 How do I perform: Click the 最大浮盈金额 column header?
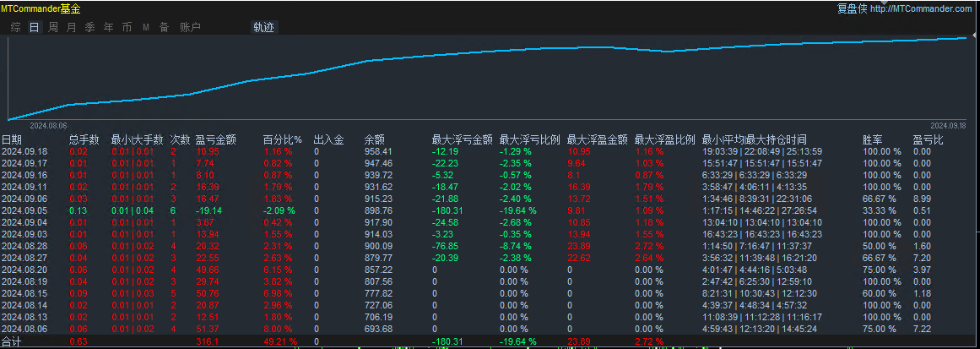click(598, 139)
